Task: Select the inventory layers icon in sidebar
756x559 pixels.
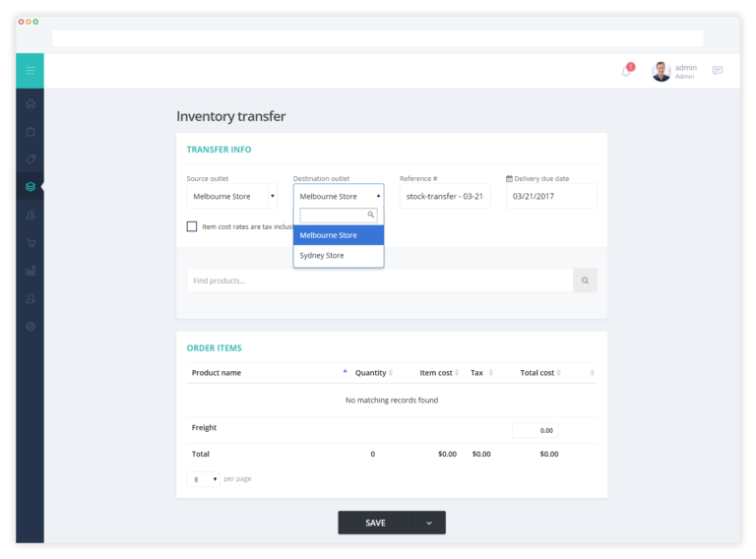Action: click(31, 186)
